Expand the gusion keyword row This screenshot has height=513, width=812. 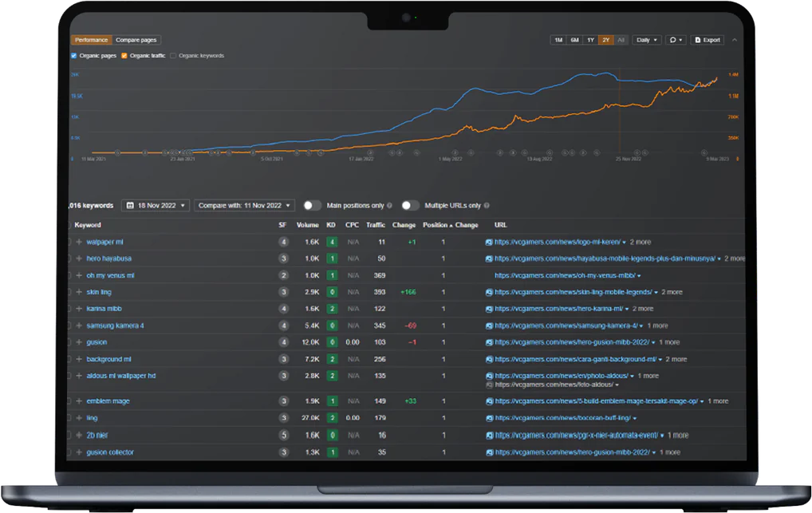(79, 342)
